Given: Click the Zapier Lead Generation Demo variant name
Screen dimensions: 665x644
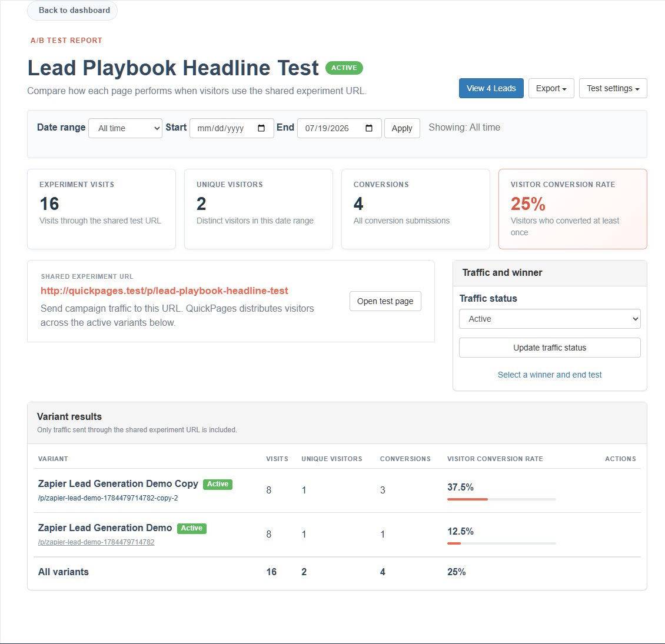Looking at the screenshot, I should point(105,528).
